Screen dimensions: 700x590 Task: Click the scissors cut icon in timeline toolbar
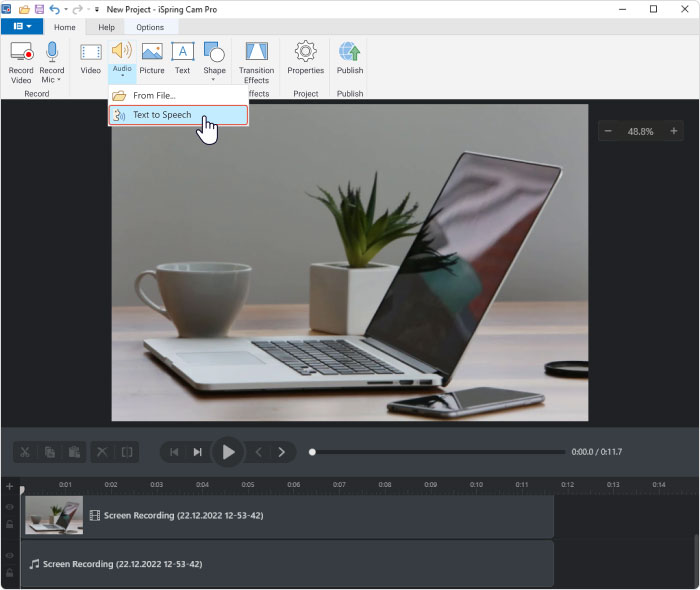pos(25,452)
